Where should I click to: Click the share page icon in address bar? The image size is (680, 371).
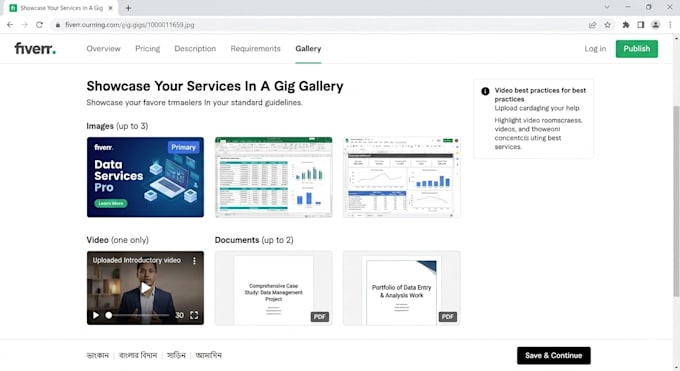(x=592, y=25)
